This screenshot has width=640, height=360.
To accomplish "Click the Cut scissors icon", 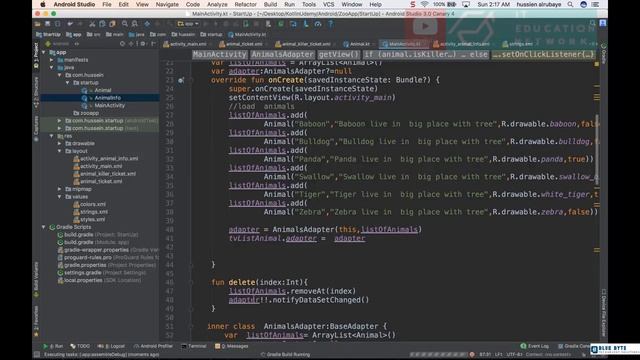I will tap(92, 24).
